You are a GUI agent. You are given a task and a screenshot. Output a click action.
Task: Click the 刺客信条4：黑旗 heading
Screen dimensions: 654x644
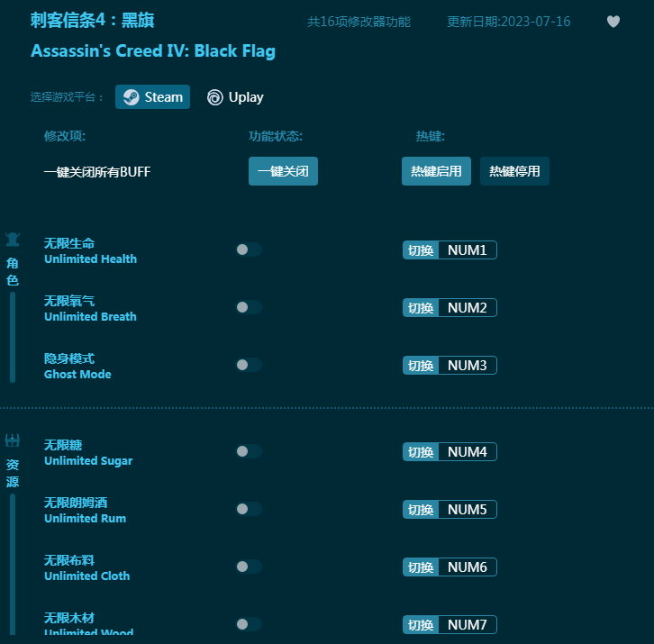(93, 20)
